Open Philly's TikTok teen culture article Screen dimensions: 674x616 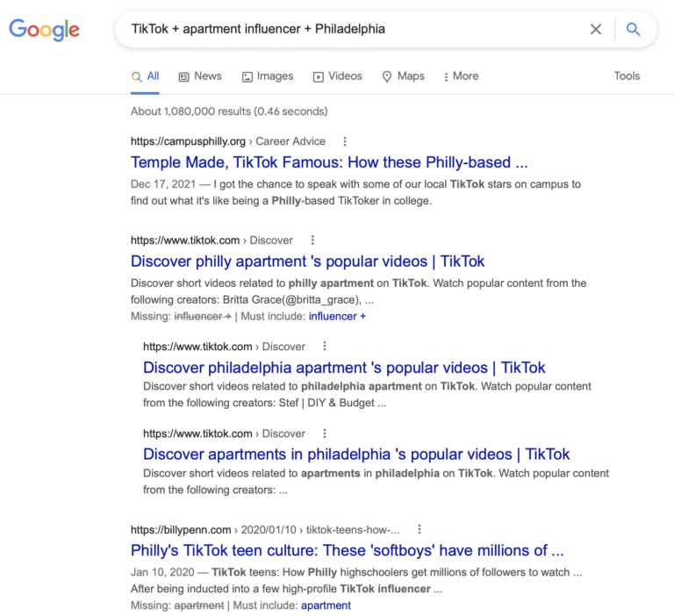pyautogui.click(x=348, y=550)
